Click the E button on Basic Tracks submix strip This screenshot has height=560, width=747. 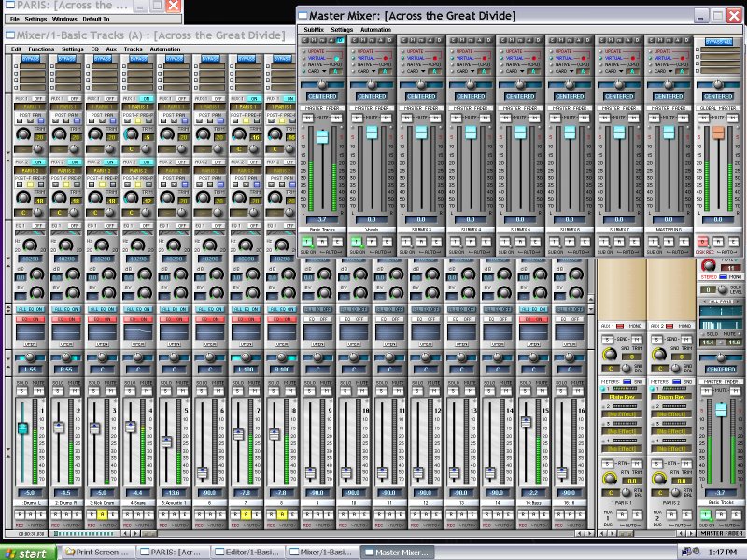click(305, 40)
